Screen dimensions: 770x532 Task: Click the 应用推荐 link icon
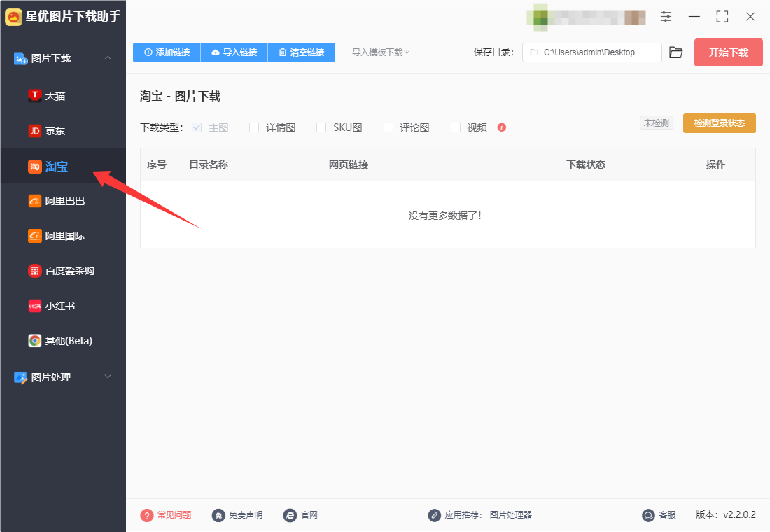pos(434,515)
